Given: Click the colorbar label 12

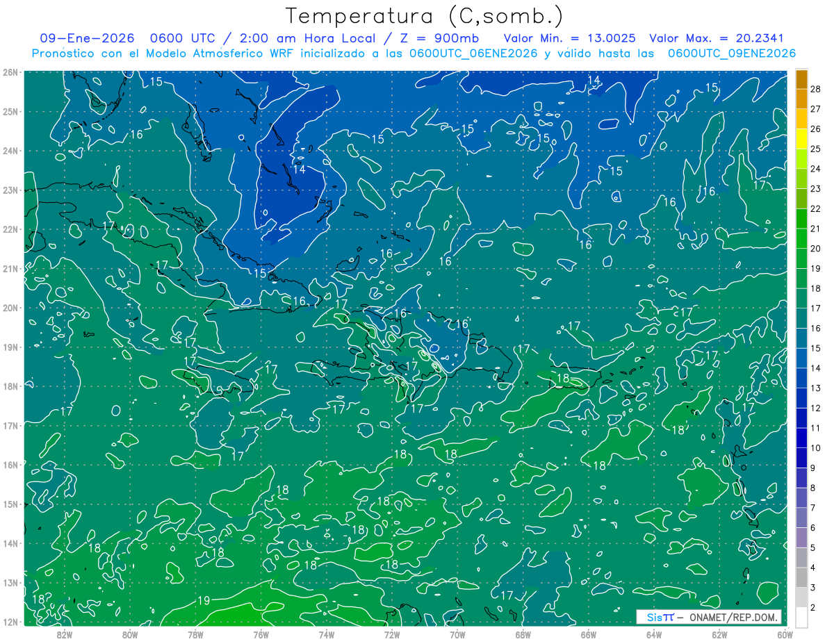Looking at the screenshot, I should coord(815,408).
